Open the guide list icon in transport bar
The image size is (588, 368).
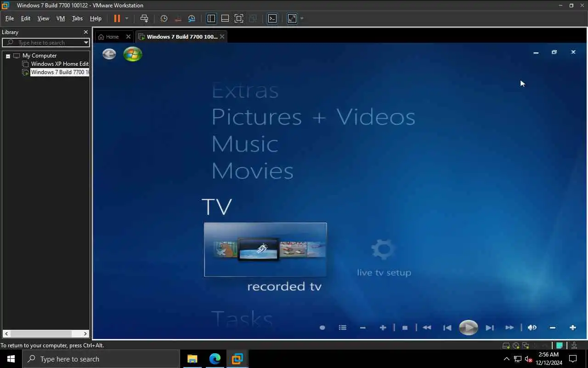point(343,328)
